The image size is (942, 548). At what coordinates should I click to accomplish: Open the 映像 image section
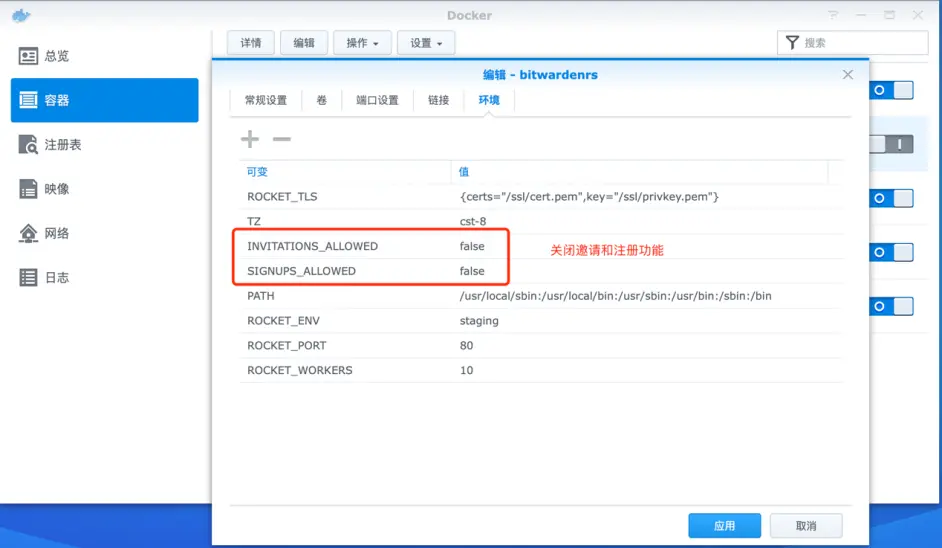(105, 189)
